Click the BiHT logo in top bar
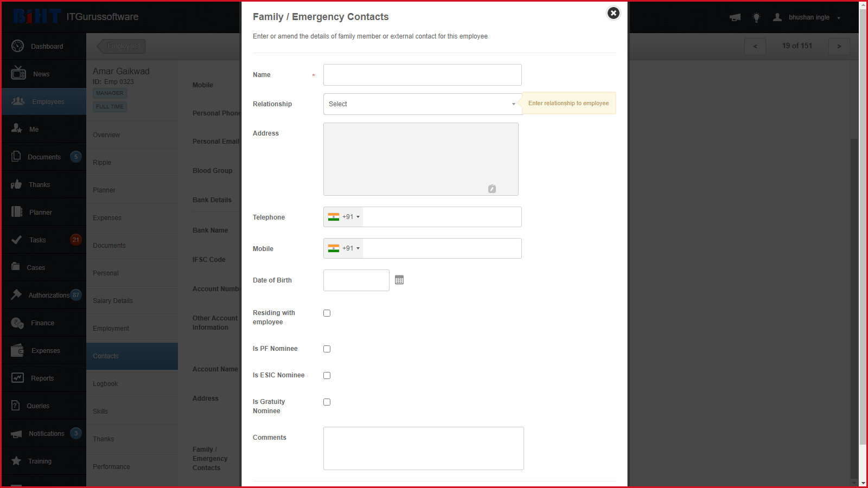This screenshot has width=868, height=488. (36, 17)
